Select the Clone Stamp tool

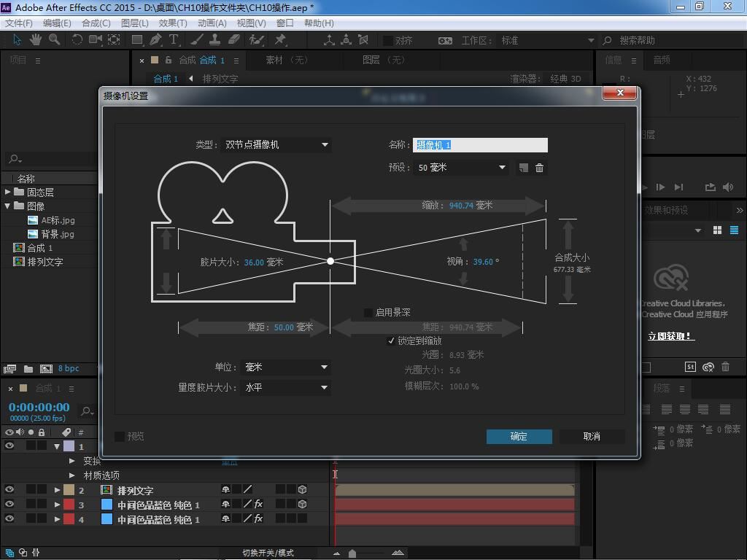coord(215,40)
